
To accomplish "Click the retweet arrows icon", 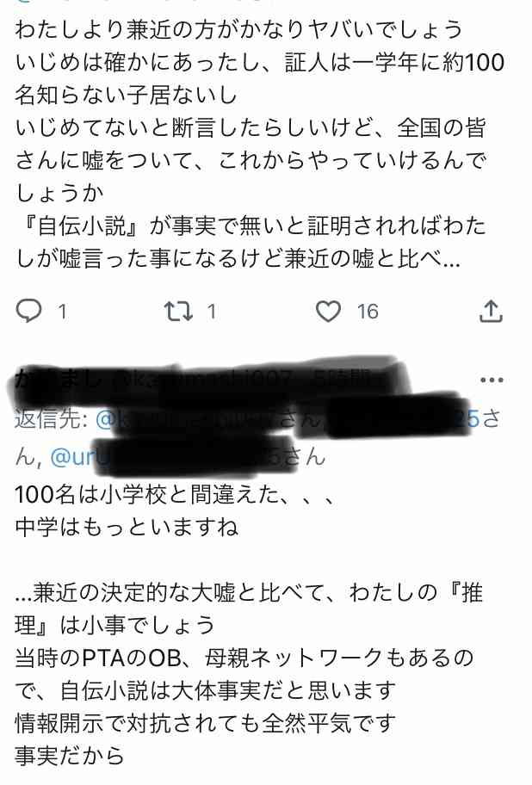I will pos(179,311).
